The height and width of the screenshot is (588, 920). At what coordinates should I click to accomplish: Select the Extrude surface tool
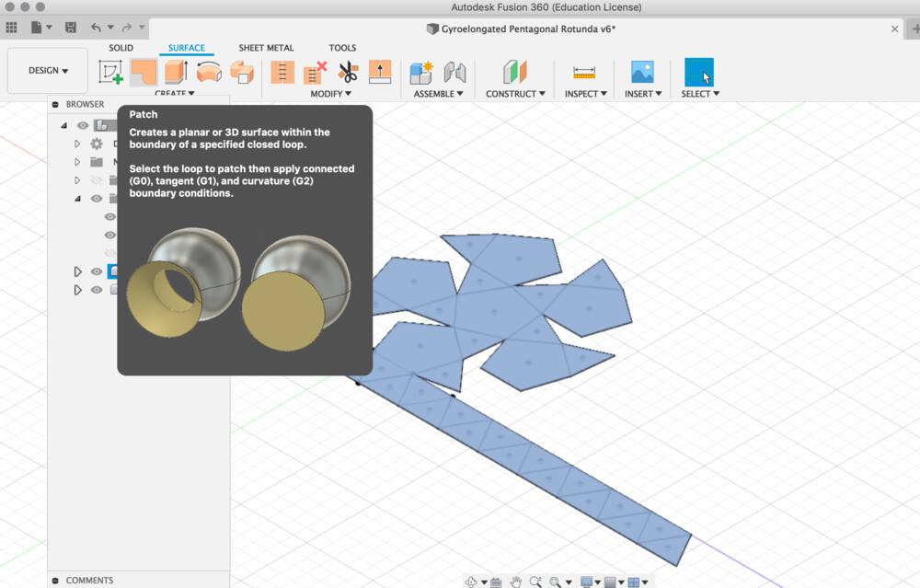(175, 72)
